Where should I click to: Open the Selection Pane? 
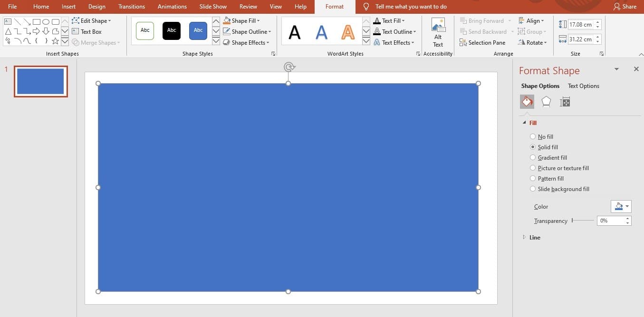(x=482, y=43)
